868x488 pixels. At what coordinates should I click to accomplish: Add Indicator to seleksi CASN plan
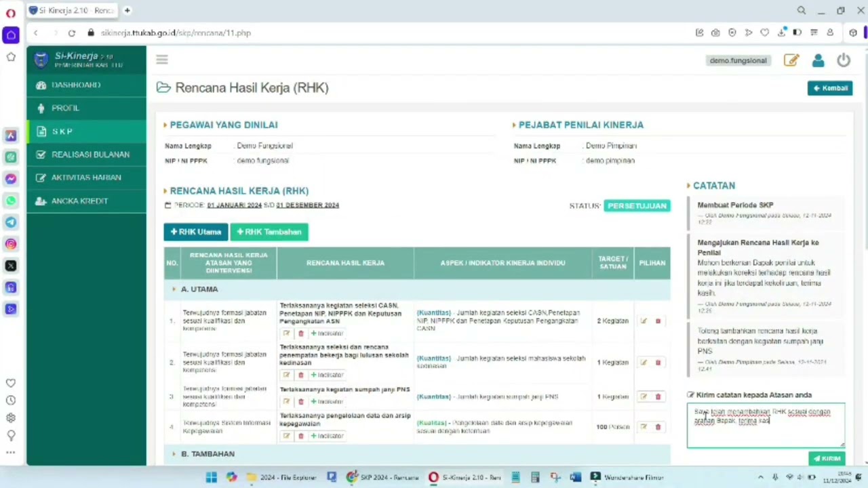coord(327,333)
